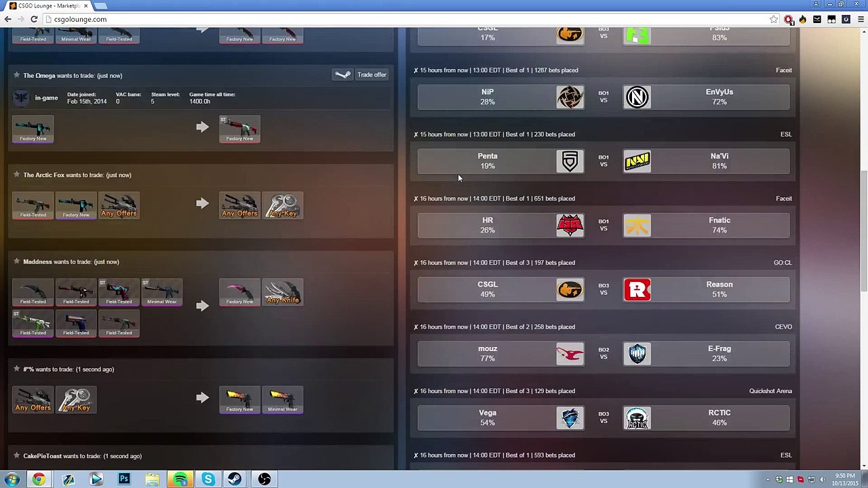This screenshot has width=868, height=488.
Task: Open Chrome's hamburger menu
Action: (860, 19)
